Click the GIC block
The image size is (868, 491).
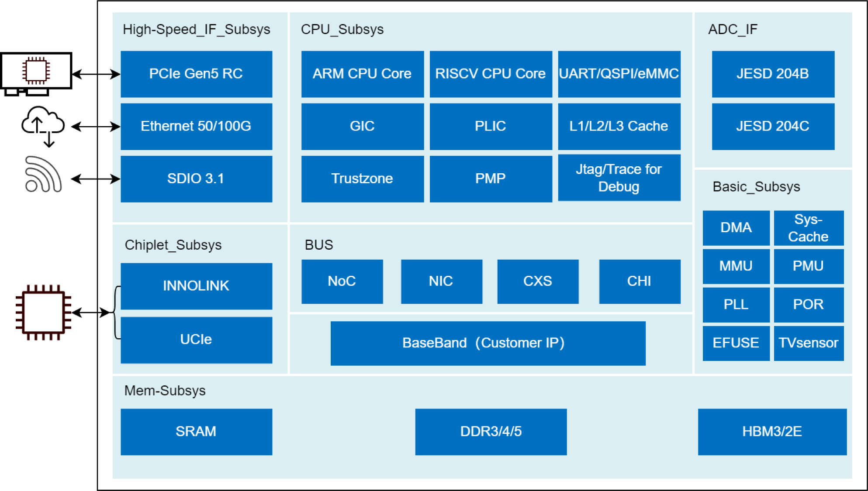[362, 127]
